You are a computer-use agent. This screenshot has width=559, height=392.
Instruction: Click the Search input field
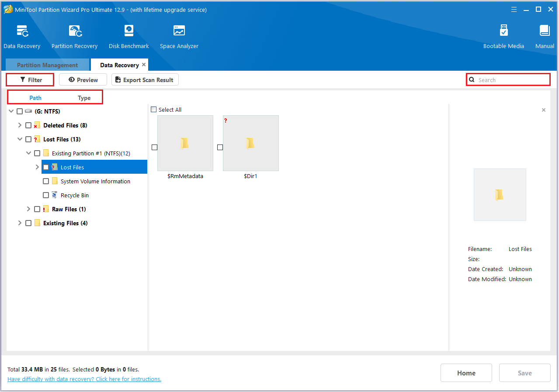511,80
